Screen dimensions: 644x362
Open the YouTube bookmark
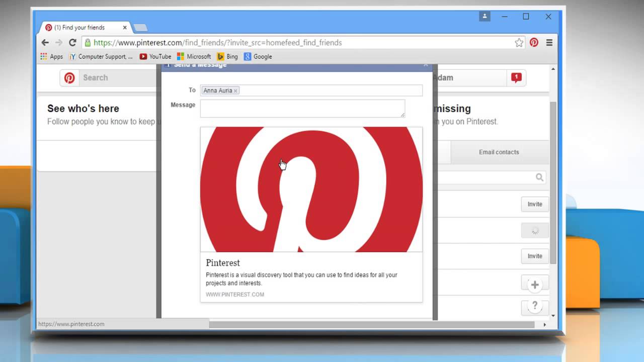tap(155, 56)
